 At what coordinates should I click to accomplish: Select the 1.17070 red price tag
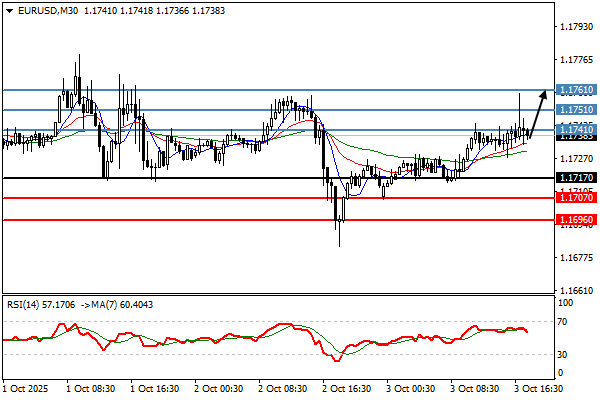(574, 197)
